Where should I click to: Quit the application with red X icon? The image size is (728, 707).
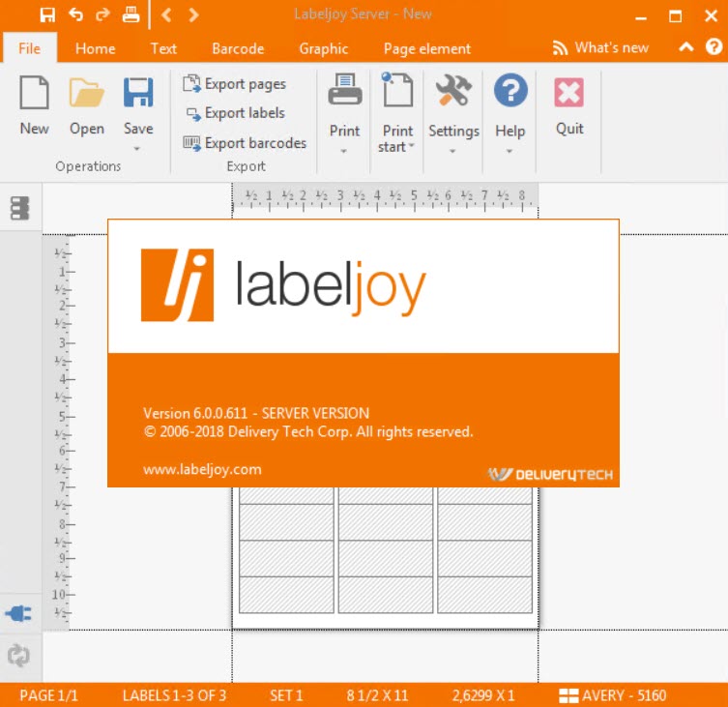click(568, 93)
